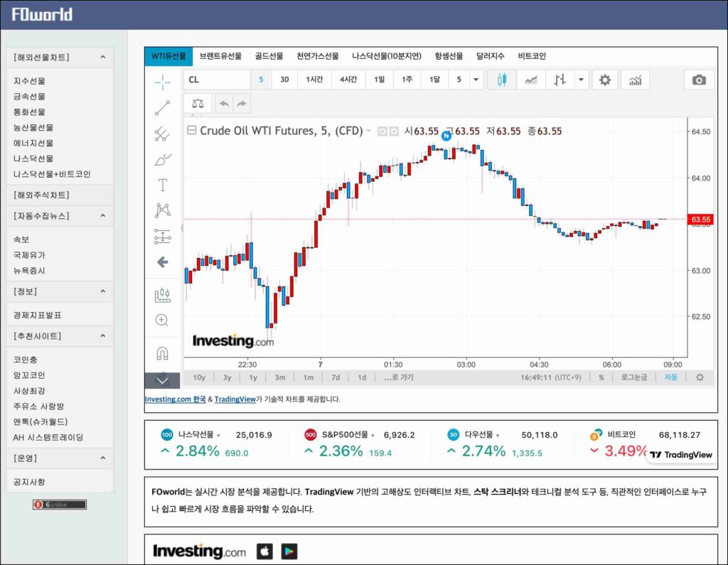Open the indicators icon next to the gear
Screen dimensions: 728x565
(635, 80)
